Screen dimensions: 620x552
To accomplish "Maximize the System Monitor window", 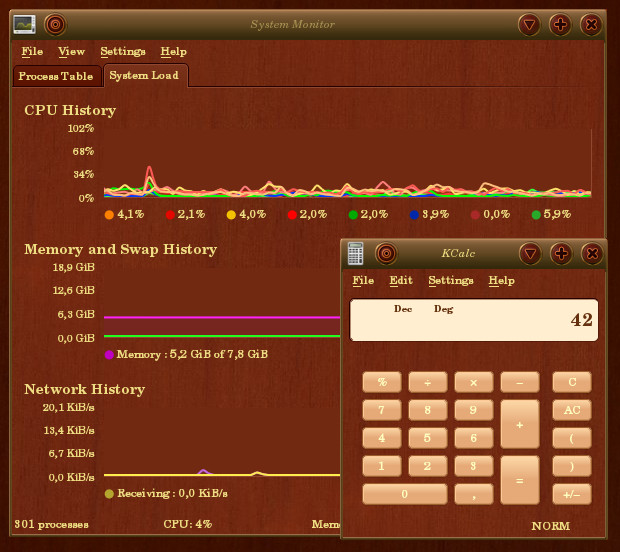I will [560, 25].
